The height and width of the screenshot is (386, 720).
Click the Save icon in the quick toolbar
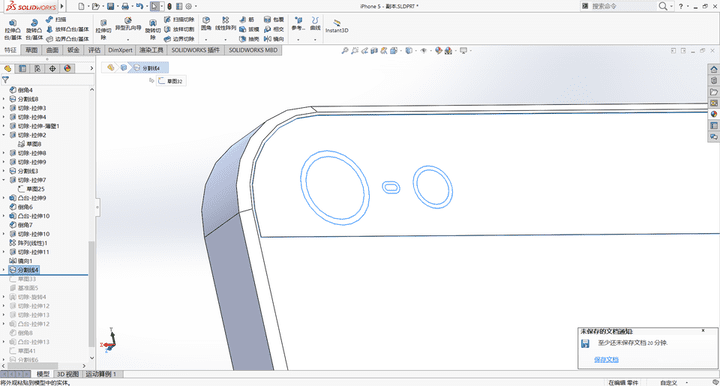[x=111, y=6]
